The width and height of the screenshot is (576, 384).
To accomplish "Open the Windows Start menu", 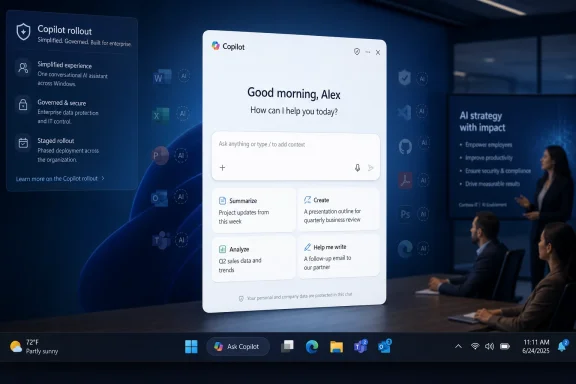I will point(191,347).
